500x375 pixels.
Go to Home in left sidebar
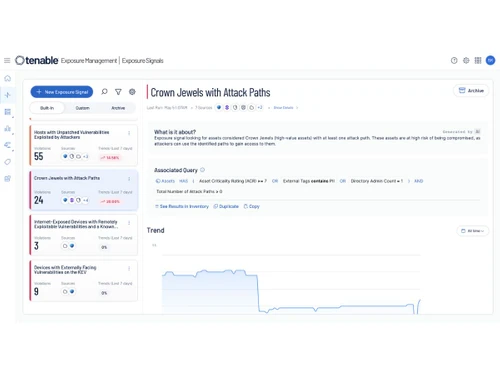tap(8, 78)
